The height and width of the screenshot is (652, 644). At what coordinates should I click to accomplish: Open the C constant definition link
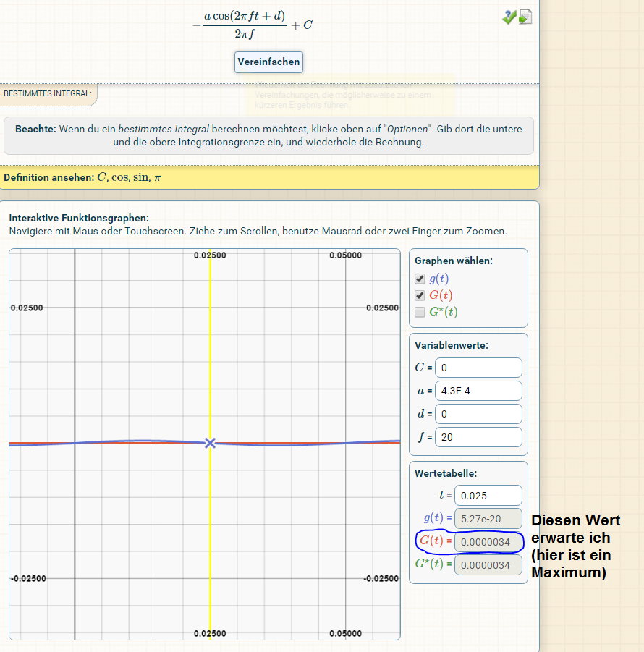coord(101,177)
